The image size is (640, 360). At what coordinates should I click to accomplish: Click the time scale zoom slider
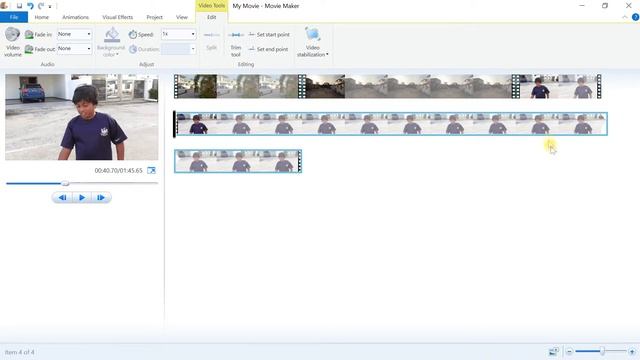coord(602,351)
